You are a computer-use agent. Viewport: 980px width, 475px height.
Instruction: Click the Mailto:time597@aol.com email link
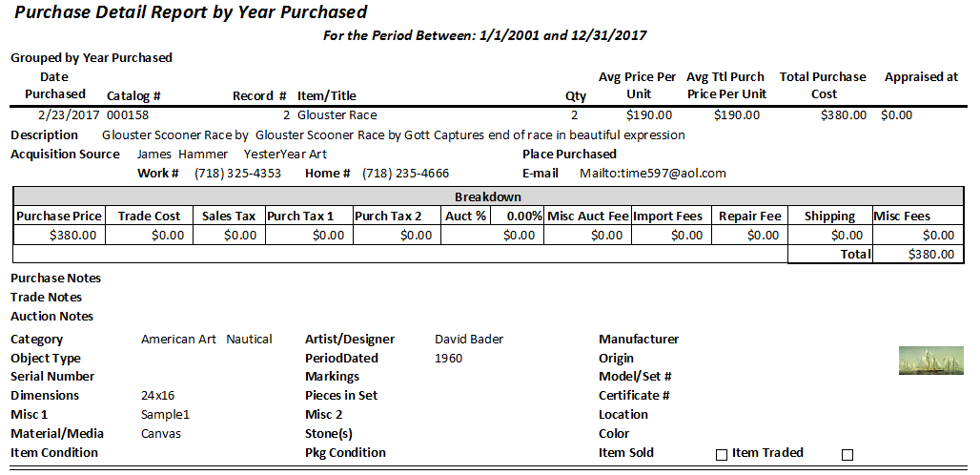(653, 174)
